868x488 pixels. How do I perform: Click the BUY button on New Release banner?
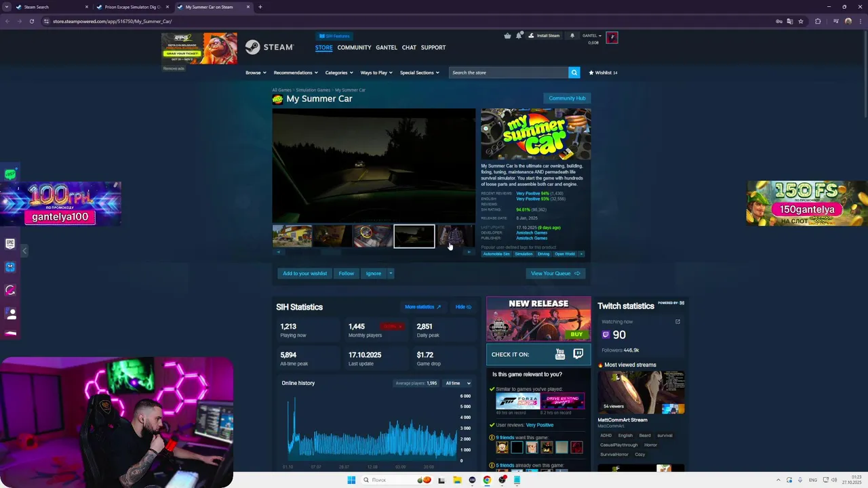coord(576,334)
